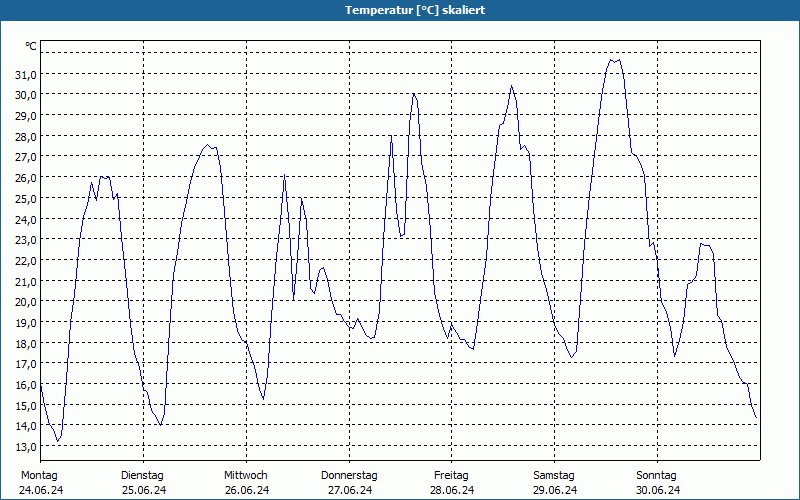Image resolution: width=800 pixels, height=500 pixels.
Task: Click the 20,0 y-axis value
Action: pos(26,302)
